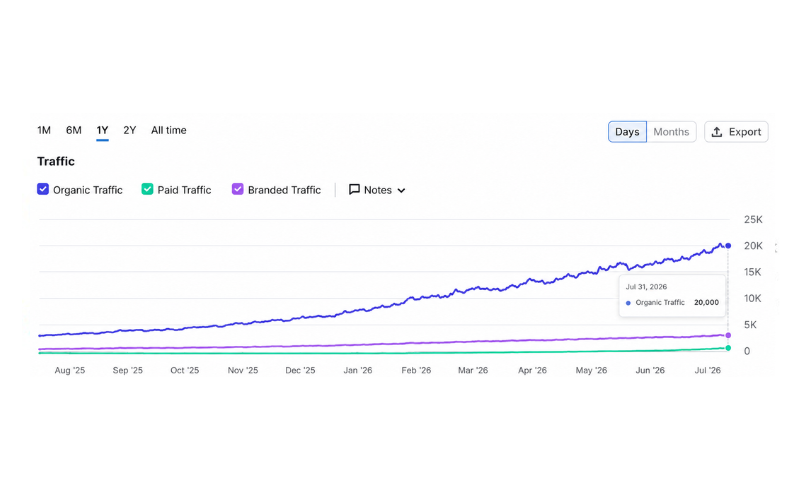Select the active 1Y range tab
800x500 pixels.
(x=103, y=131)
